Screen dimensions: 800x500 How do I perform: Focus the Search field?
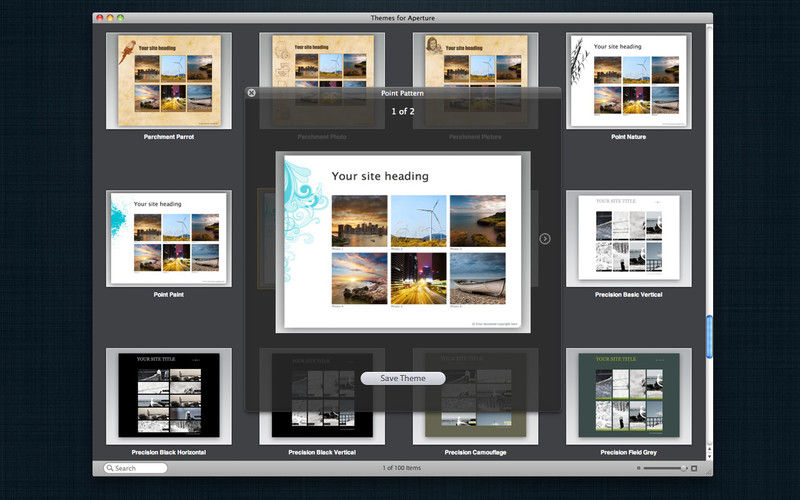pyautogui.click(x=135, y=468)
